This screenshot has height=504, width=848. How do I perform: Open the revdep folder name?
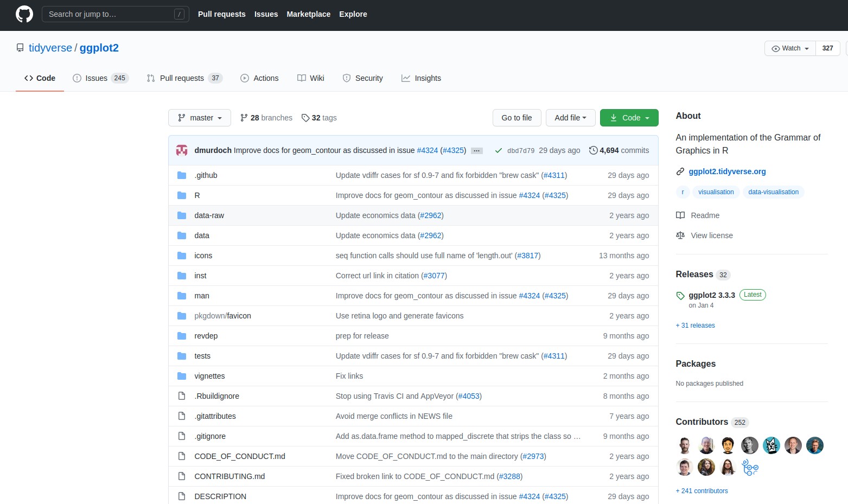pos(206,336)
